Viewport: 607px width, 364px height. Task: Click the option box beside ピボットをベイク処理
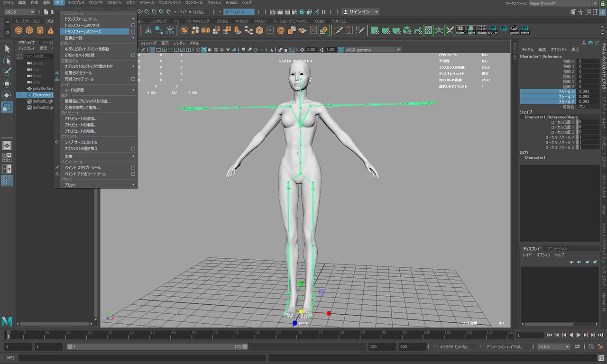click(x=133, y=55)
